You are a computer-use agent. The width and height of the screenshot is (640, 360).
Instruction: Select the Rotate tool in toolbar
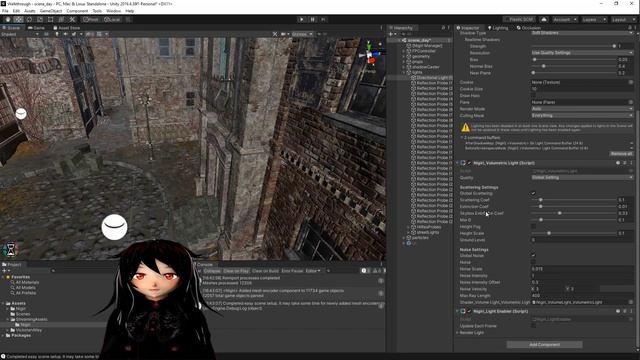(29, 20)
